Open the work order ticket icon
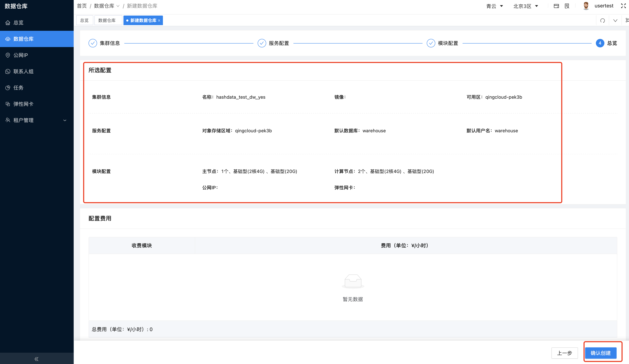Screen dimensions: 629x364 click(x=567, y=6)
